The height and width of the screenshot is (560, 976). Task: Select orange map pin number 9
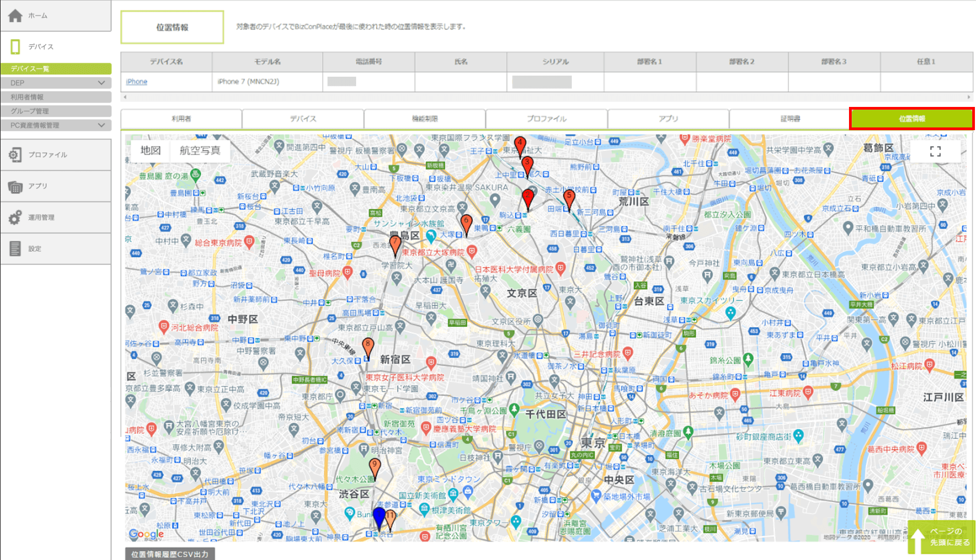tap(375, 469)
